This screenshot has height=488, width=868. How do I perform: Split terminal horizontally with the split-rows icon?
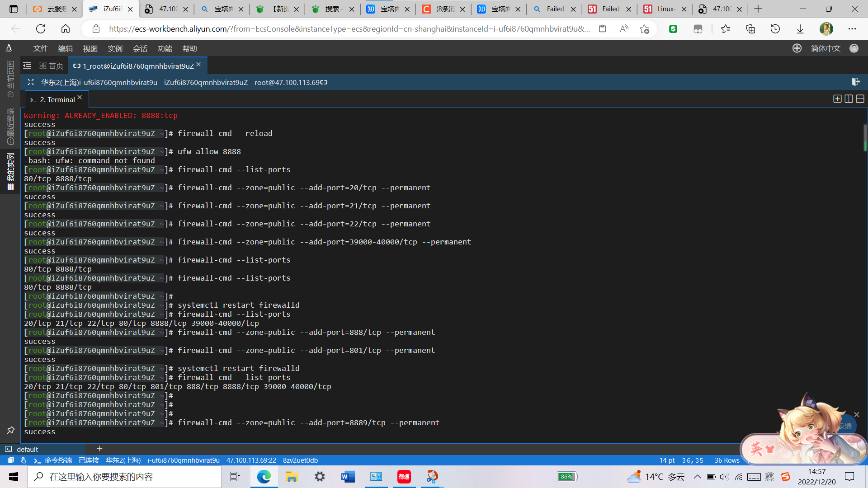(x=860, y=99)
